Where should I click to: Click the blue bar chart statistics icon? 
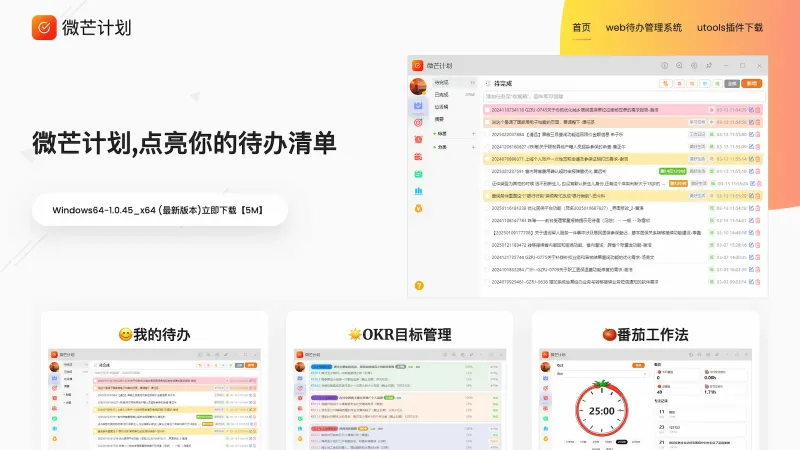coord(420,190)
